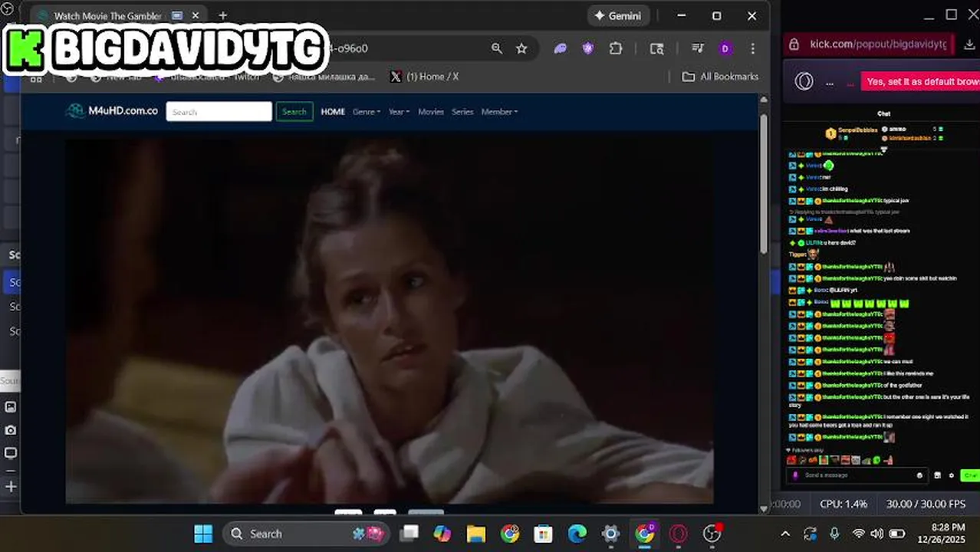Open the tab search icon in the toolbar

656,48
